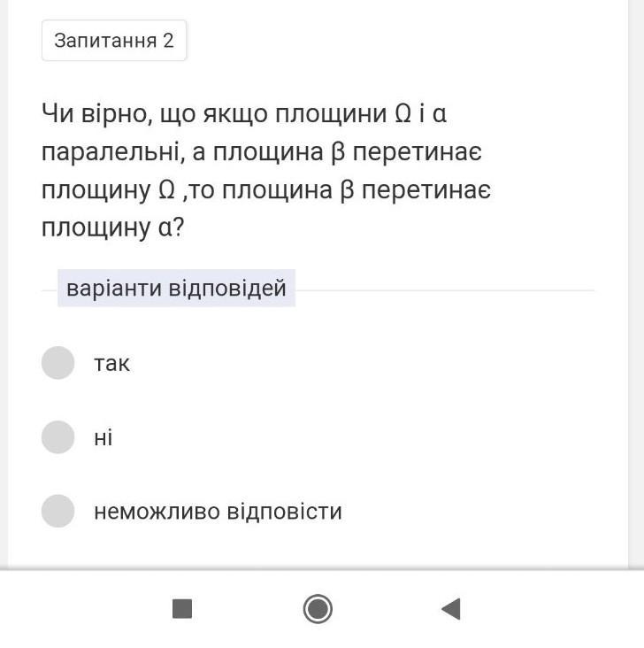Open recent apps via square icon
The width and height of the screenshot is (644, 648).
(182, 609)
